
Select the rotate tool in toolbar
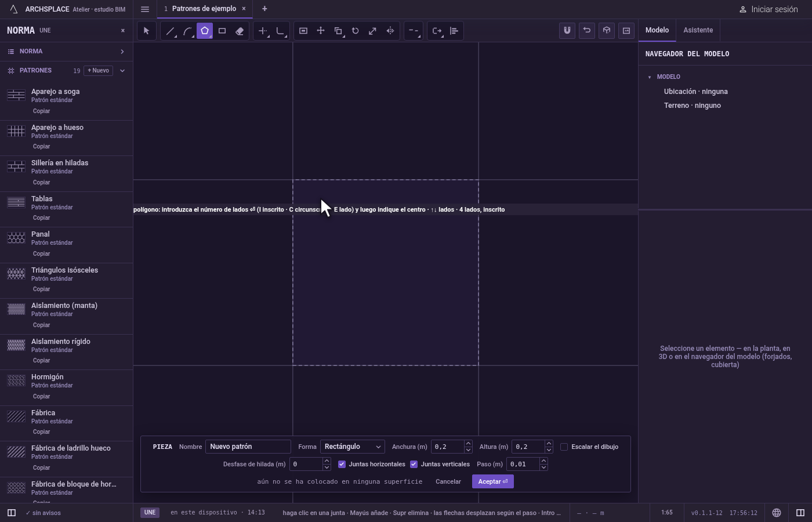(x=356, y=31)
